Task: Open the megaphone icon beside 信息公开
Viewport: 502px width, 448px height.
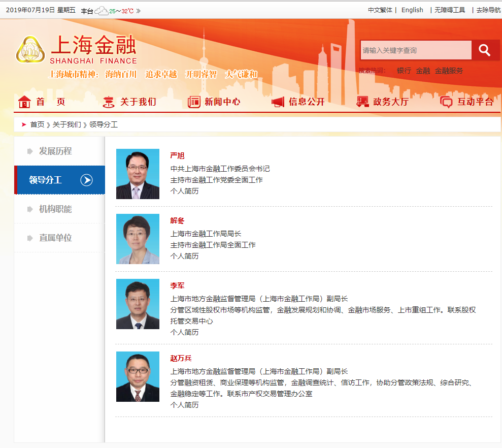Action: point(278,102)
